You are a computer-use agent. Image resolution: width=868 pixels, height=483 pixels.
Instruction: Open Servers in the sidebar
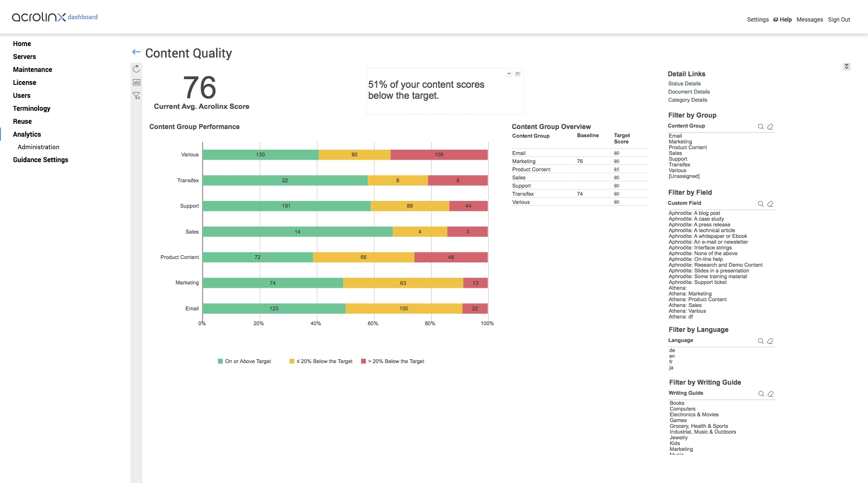24,57
